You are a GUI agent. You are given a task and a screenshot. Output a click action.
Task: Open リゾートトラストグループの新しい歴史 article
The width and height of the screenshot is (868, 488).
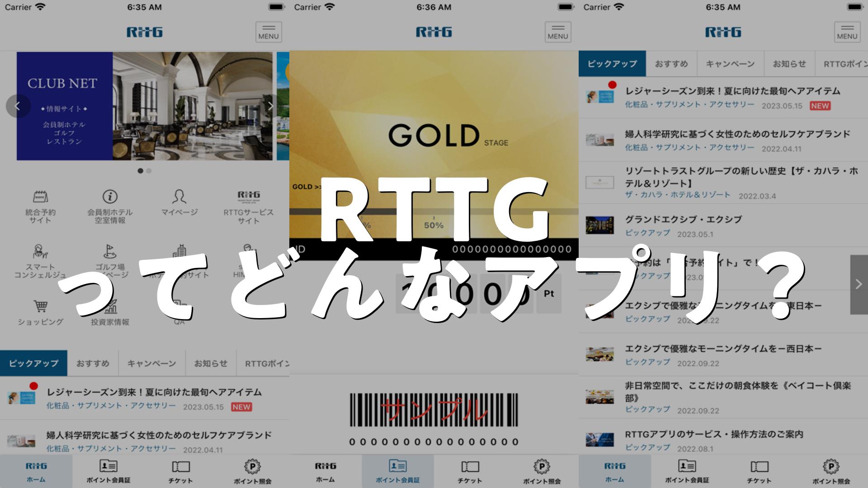tap(723, 183)
